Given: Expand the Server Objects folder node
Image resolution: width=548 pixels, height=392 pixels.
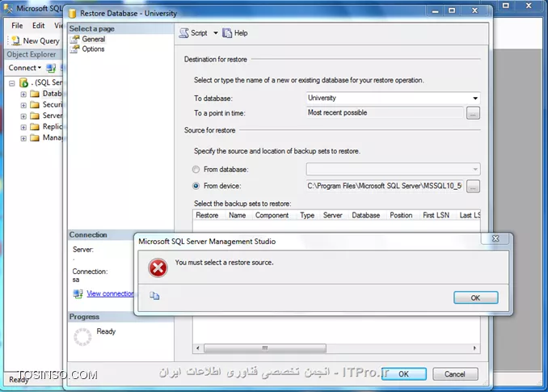Looking at the screenshot, I should coord(23,116).
